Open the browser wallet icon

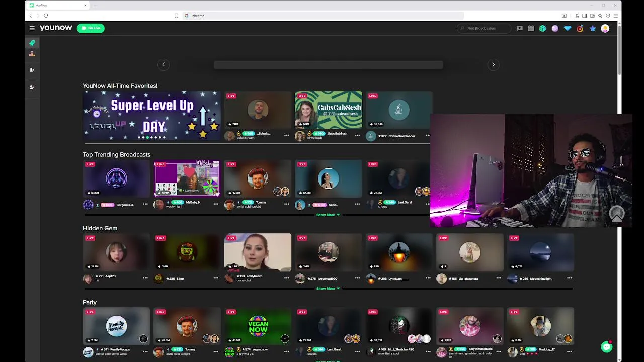[592, 16]
